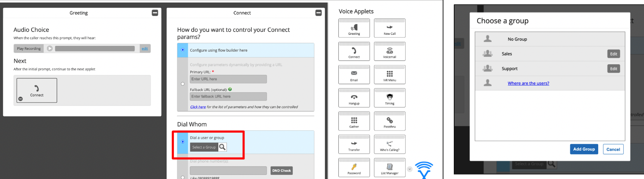
Task: Collapse the Greeting panel
Action: (155, 13)
